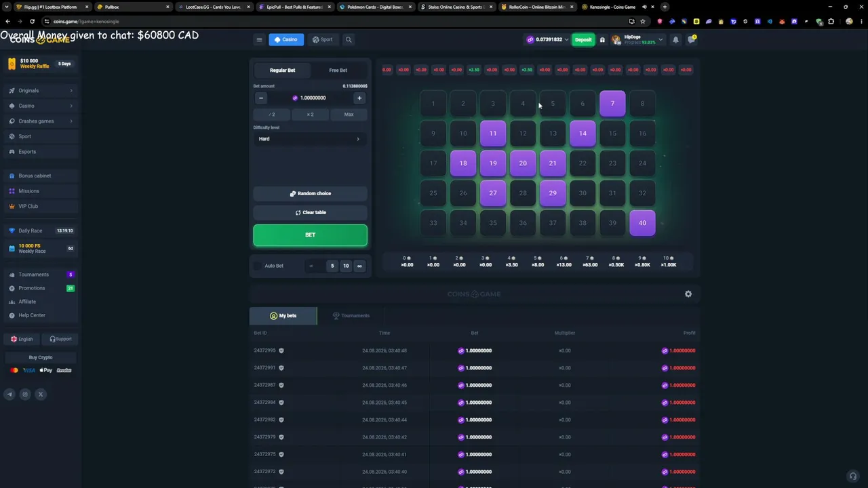Click shield icon for bet 24372984
The image size is (868, 488).
[281, 403]
